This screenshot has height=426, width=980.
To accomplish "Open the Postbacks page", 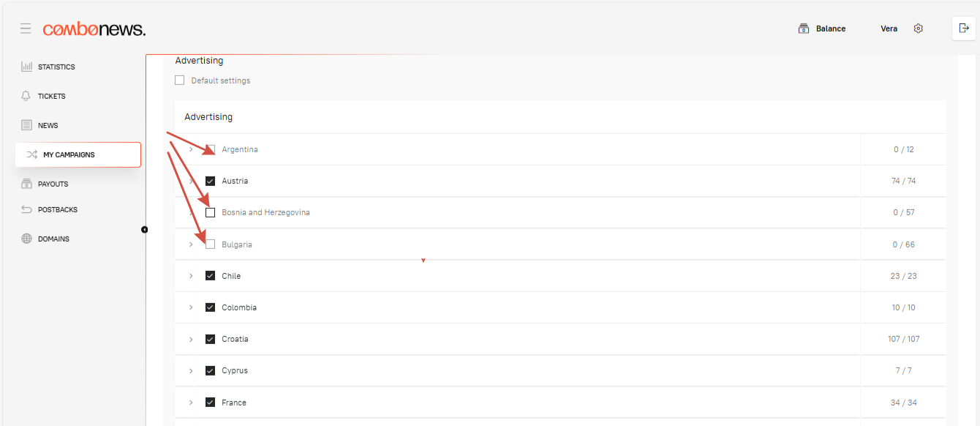I will pos(57,210).
